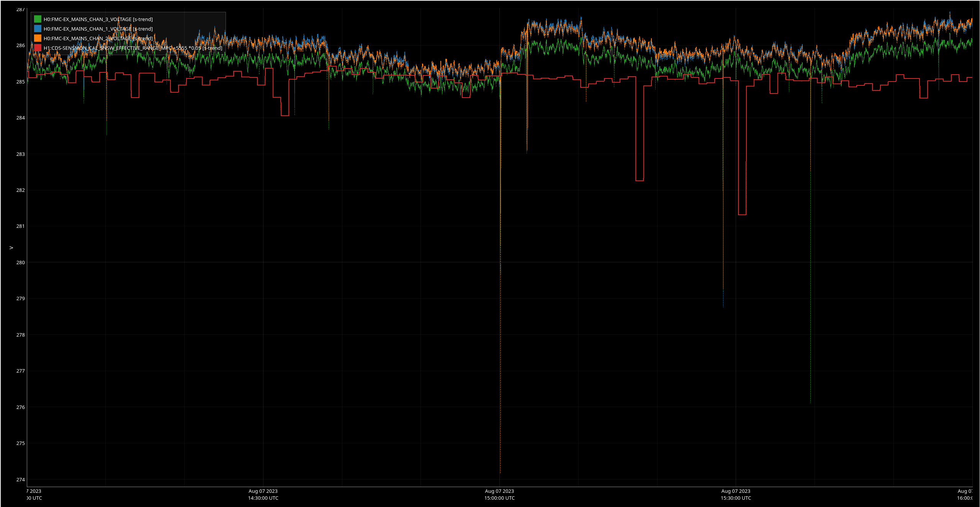This screenshot has width=980, height=507.
Task: Click the 274 tick on the y-axis
Action: pos(20,479)
